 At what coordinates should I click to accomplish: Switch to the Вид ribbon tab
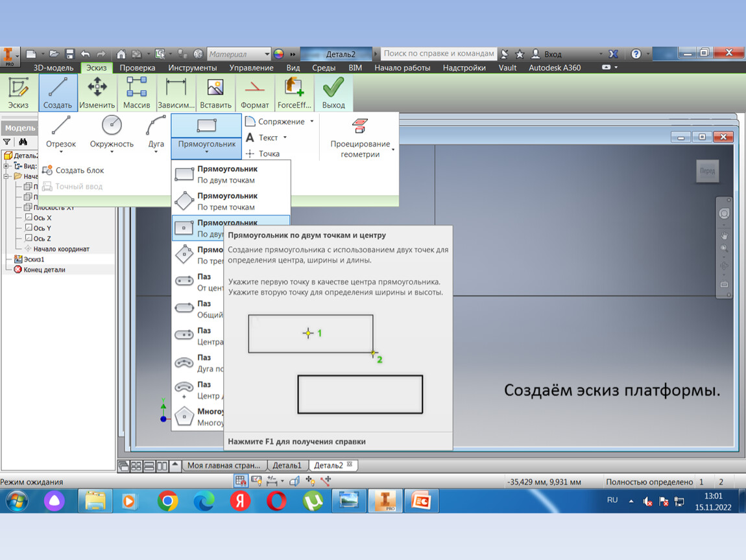pos(293,67)
